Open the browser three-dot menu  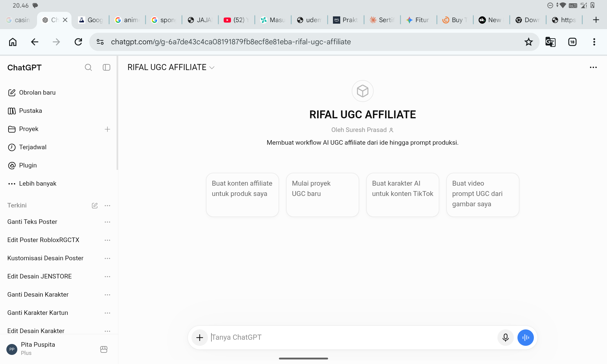tap(594, 42)
